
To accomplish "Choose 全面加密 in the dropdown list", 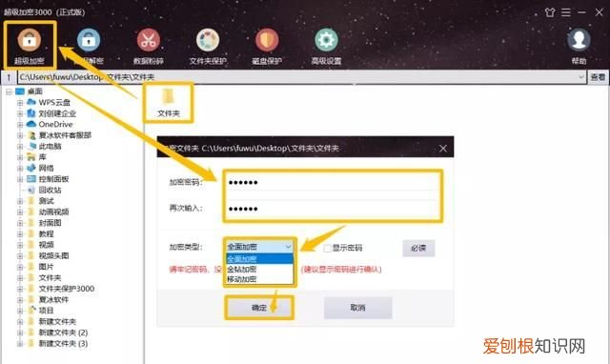I will (x=259, y=259).
